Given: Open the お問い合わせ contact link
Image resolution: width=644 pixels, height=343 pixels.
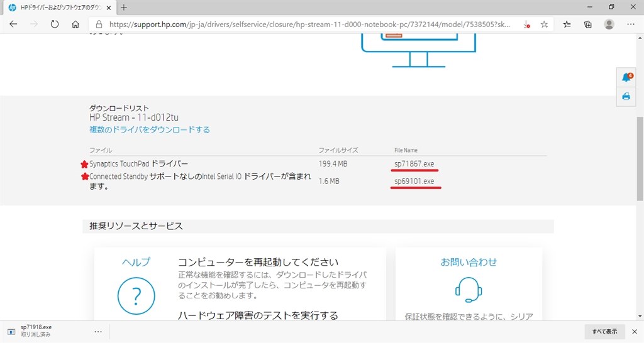Looking at the screenshot, I should [x=469, y=262].
